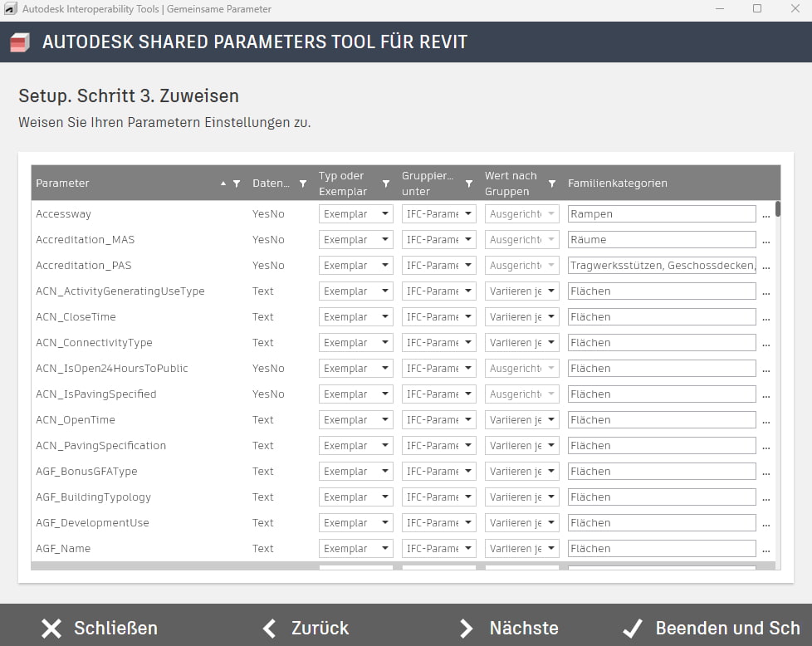Click the Tragwerksstützen, Geschossdecken category field
Image resolution: width=812 pixels, height=646 pixels.
coord(662,266)
